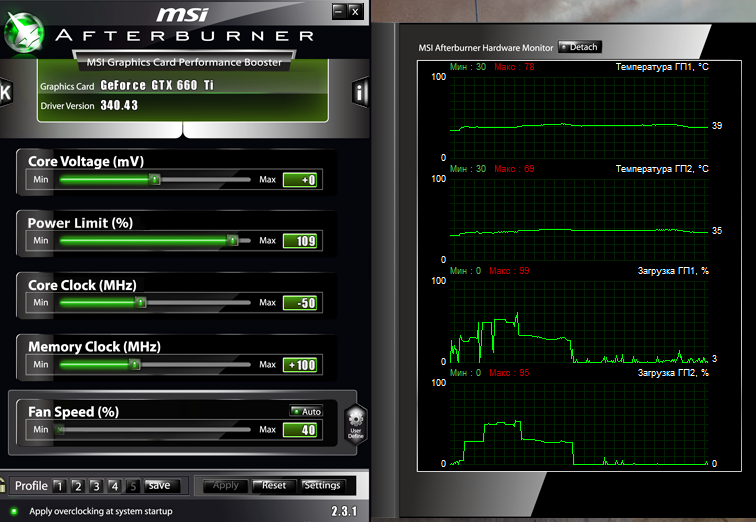756x522 pixels.
Task: Minimize the Afterburner window
Action: (339, 12)
